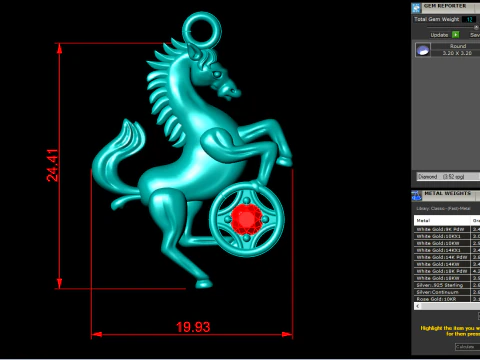Click the Library: Classic metal library label

tap(443, 208)
